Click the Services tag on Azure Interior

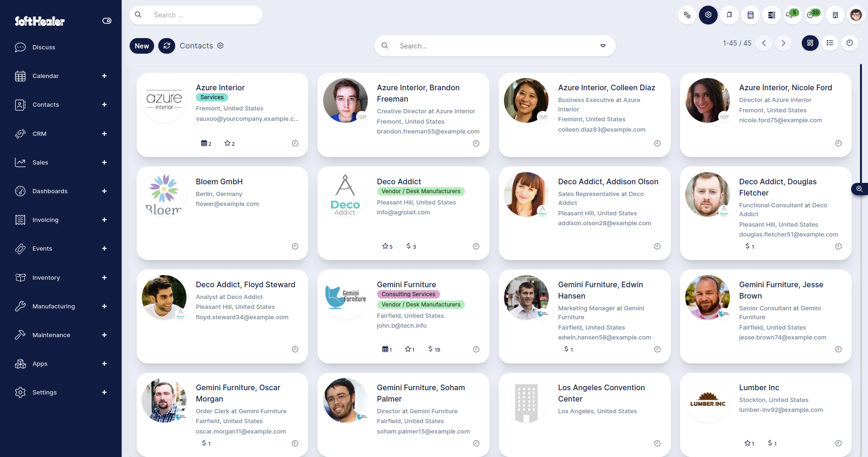point(212,97)
